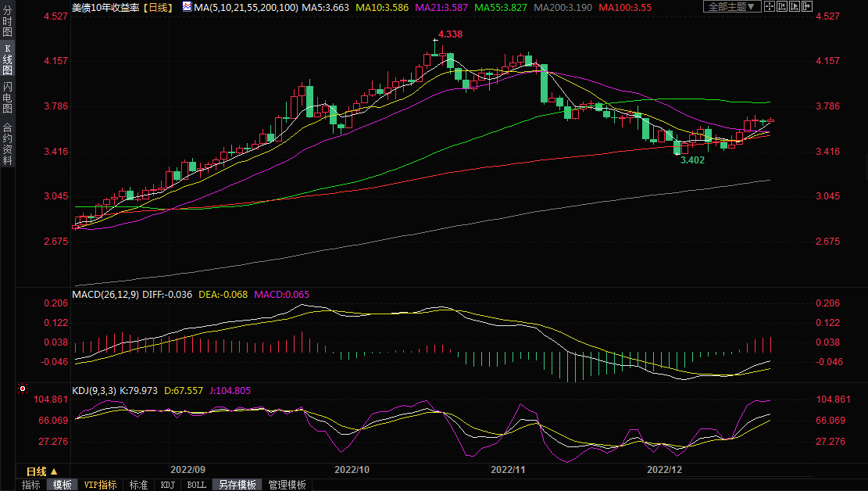This screenshot has width=868, height=491.
Task: Click the 3.402 low price marker
Action: pyautogui.click(x=692, y=159)
